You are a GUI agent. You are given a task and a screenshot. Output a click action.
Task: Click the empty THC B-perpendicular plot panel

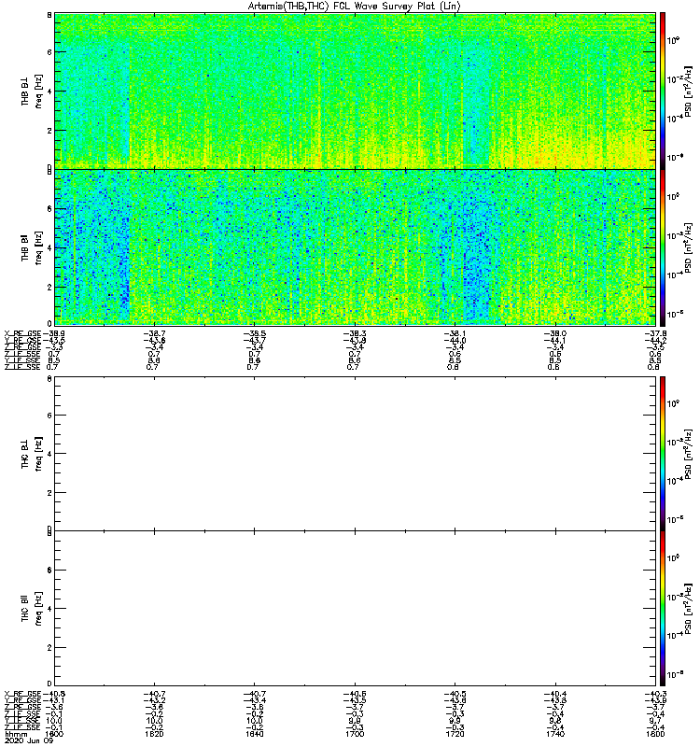(x=356, y=454)
